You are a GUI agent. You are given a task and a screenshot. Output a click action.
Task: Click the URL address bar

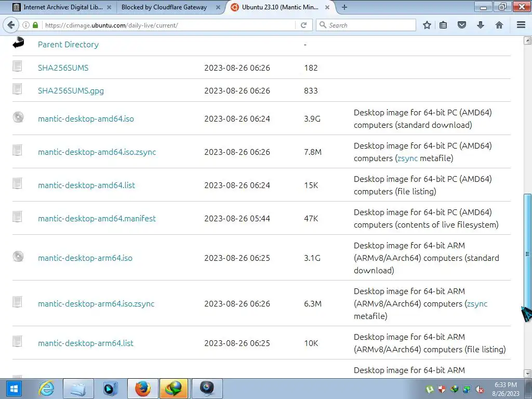[x=168, y=25]
